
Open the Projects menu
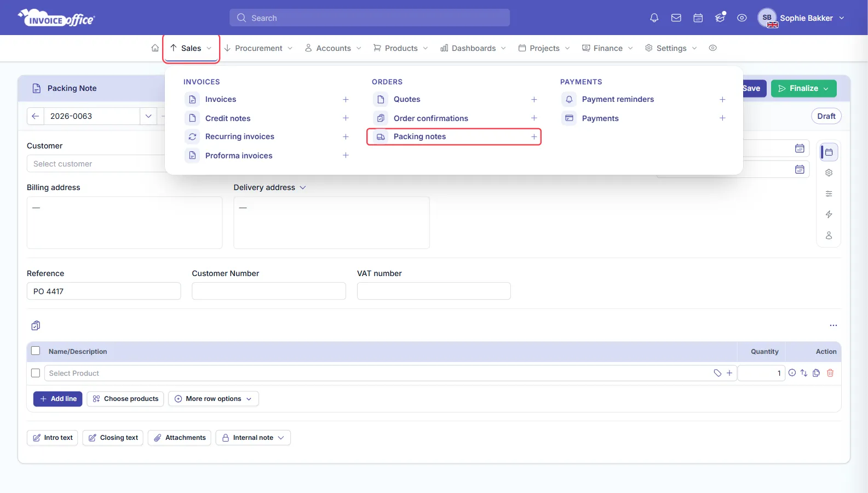tap(544, 48)
